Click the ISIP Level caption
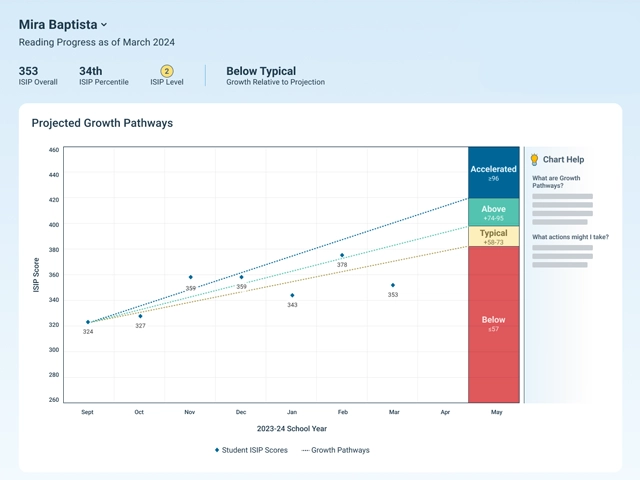This screenshot has height=480, width=640. tap(167, 82)
